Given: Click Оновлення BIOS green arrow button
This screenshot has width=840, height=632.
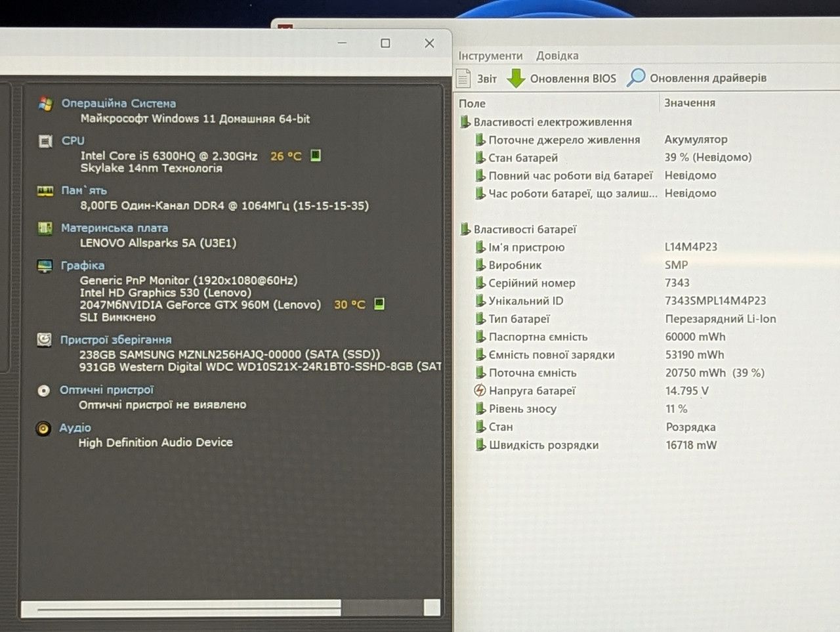Looking at the screenshot, I should 562,79.
